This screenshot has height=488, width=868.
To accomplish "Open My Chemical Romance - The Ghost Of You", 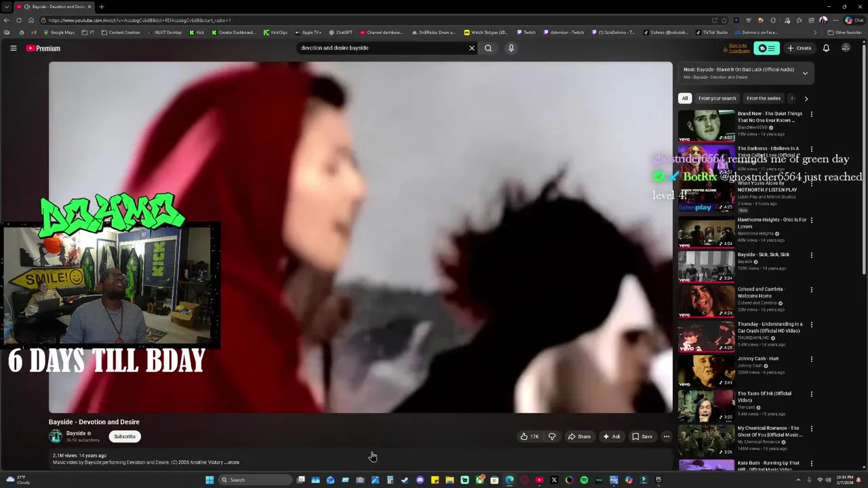I will click(x=770, y=431).
